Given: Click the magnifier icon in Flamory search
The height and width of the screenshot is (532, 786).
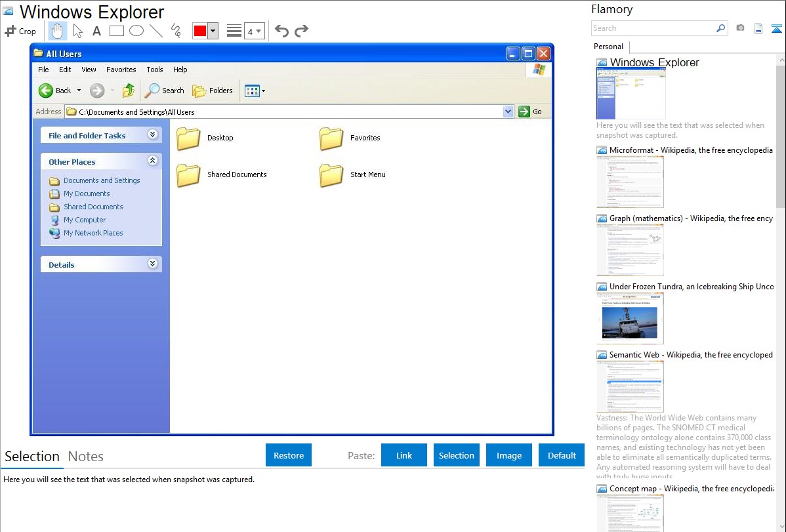Looking at the screenshot, I should 721,28.
